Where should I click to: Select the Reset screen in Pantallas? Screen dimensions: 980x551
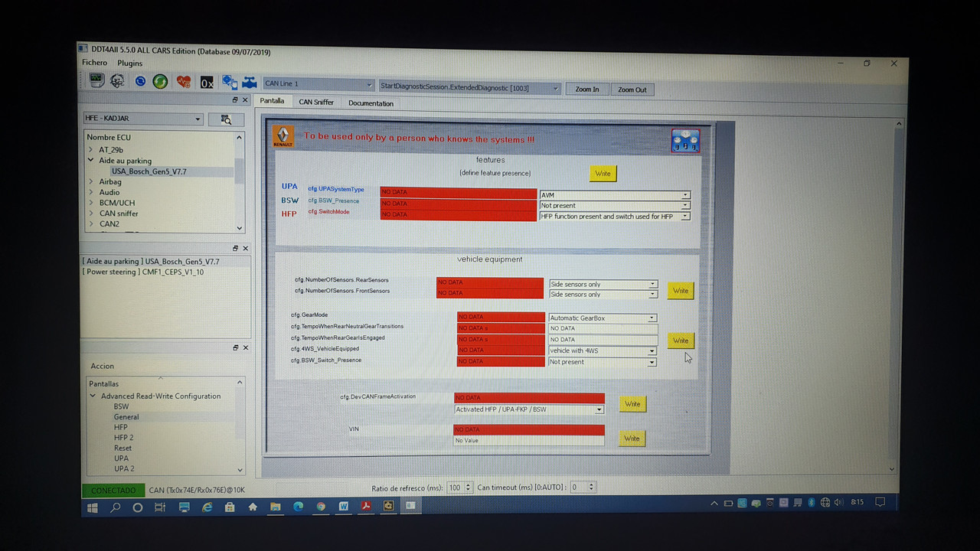[122, 448]
